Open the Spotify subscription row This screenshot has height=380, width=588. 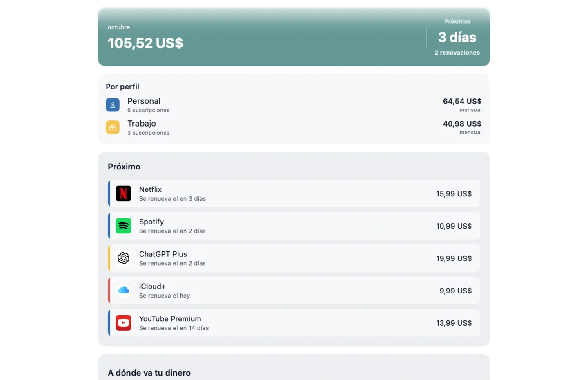[294, 226]
